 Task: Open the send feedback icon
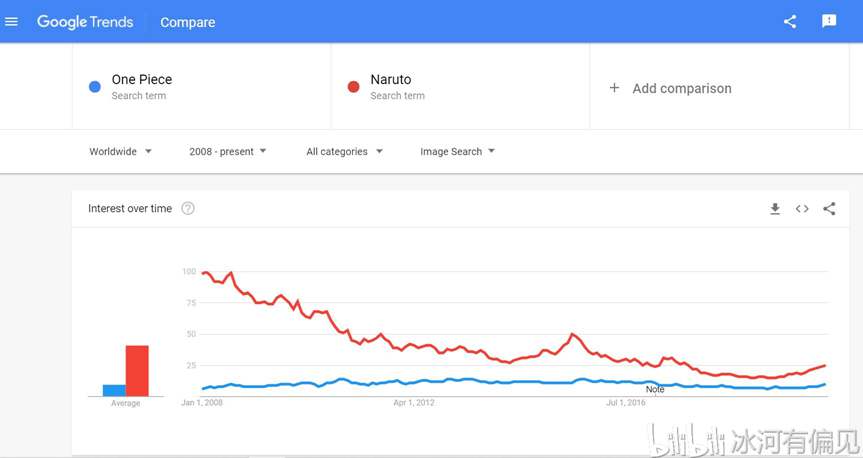(829, 21)
